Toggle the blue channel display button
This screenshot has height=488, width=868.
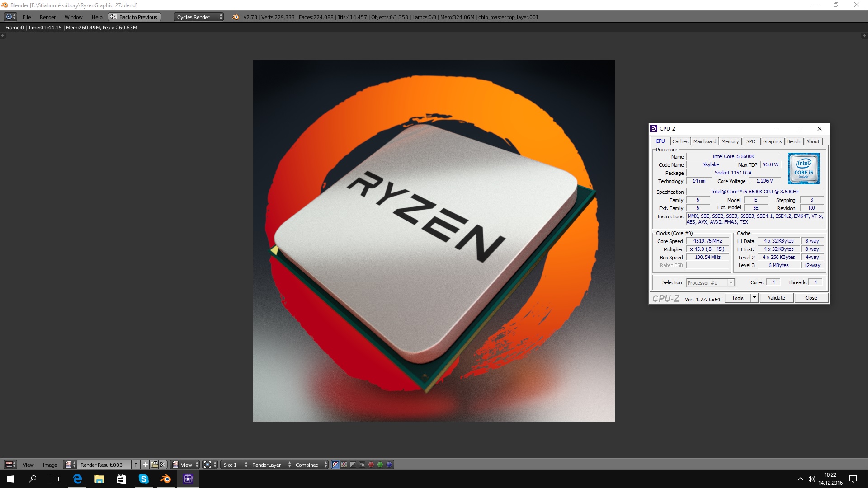[389, 465]
